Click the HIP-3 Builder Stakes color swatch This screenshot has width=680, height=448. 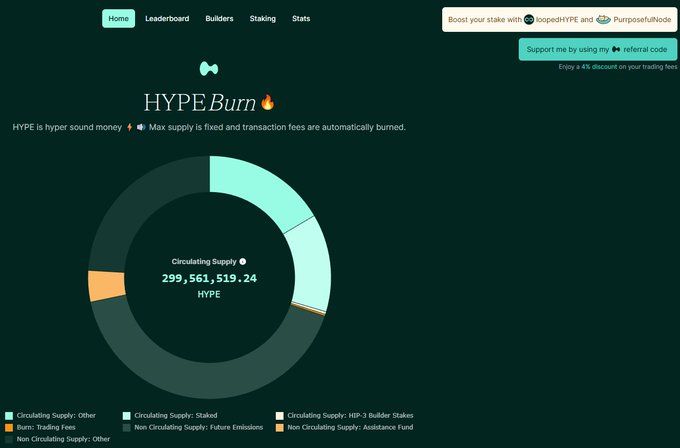tap(280, 415)
